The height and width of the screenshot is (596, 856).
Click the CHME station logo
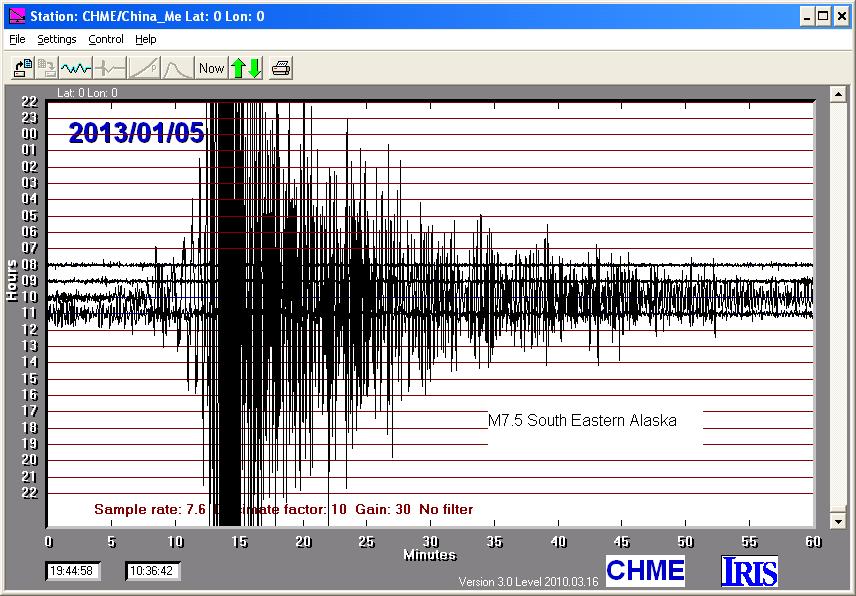pos(645,571)
